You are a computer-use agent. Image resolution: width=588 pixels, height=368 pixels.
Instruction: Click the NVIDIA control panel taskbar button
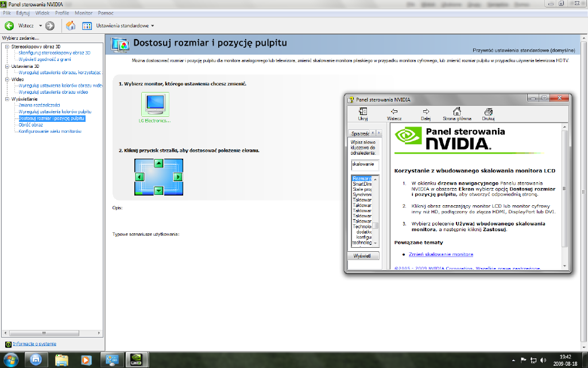coord(137,360)
